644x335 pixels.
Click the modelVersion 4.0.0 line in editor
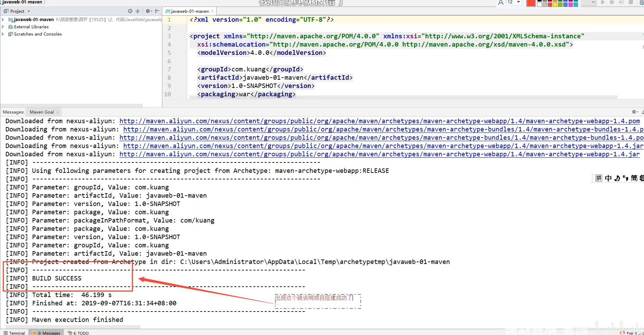pyautogui.click(x=262, y=53)
